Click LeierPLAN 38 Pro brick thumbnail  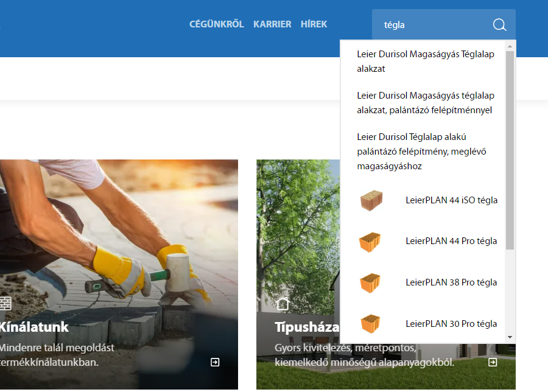(x=370, y=282)
